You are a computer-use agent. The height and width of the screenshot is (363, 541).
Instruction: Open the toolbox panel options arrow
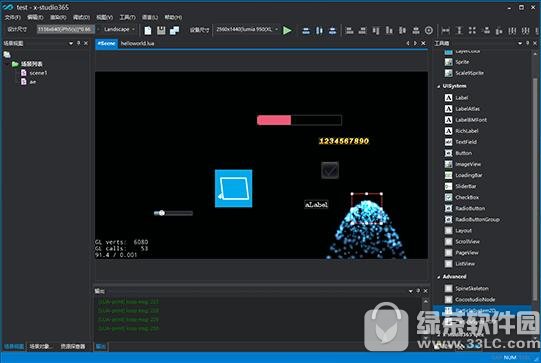520,43
